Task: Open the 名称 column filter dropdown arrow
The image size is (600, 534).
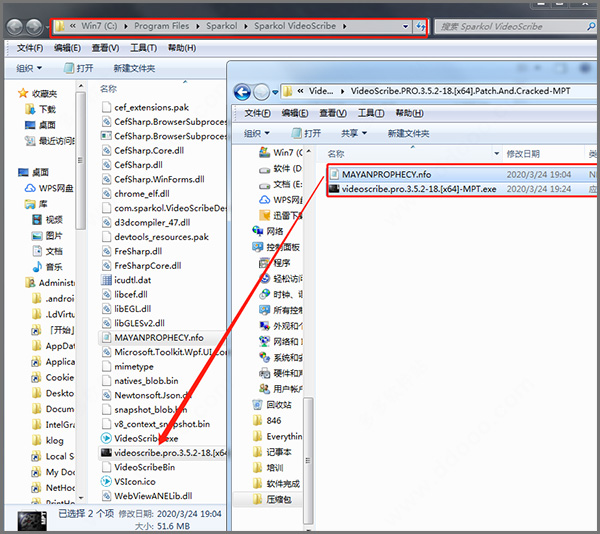Action: (496, 154)
